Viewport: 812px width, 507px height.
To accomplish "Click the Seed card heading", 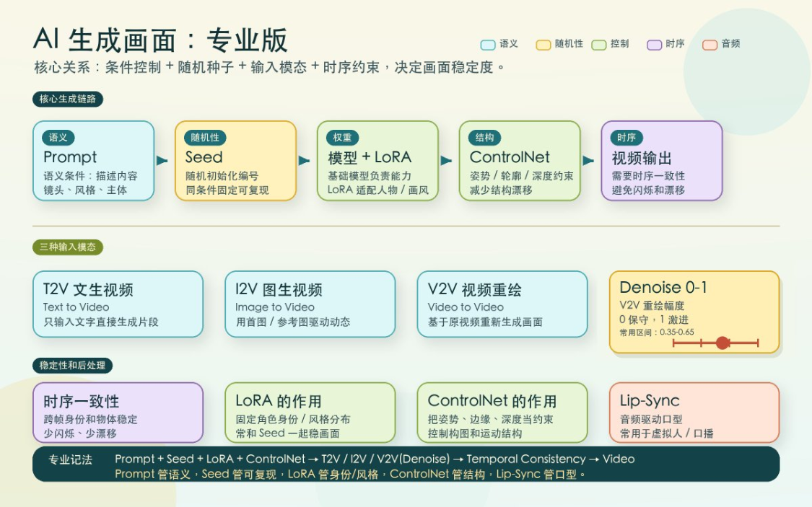I will pyautogui.click(x=204, y=156).
